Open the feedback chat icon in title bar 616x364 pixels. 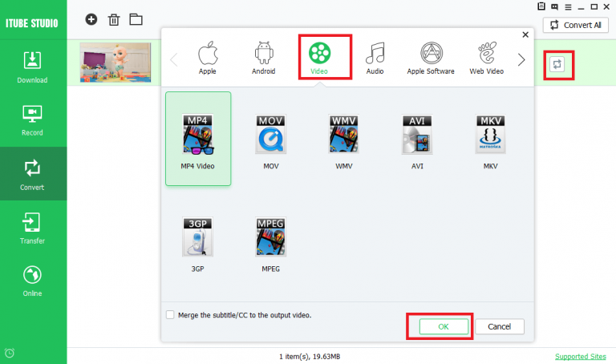pyautogui.click(x=555, y=6)
